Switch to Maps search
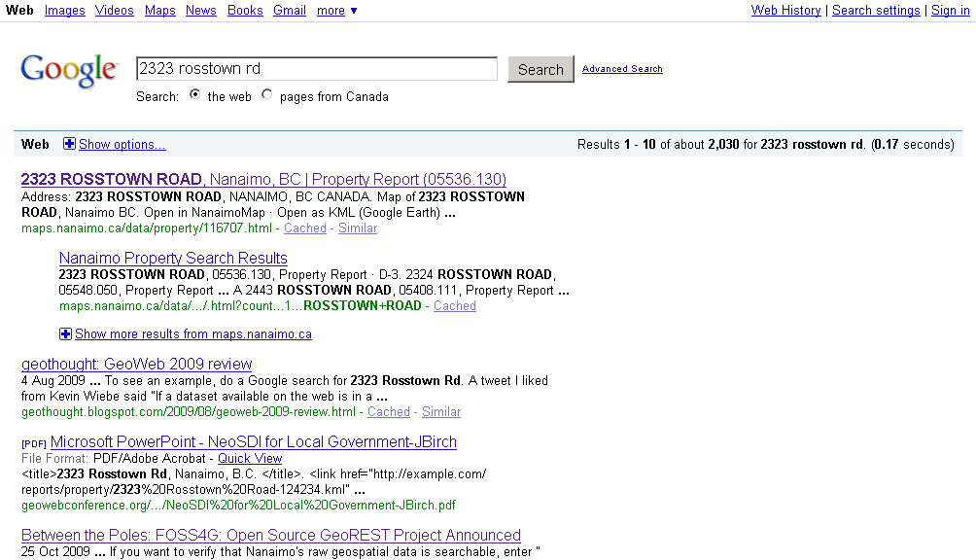The image size is (976, 560). tap(159, 11)
